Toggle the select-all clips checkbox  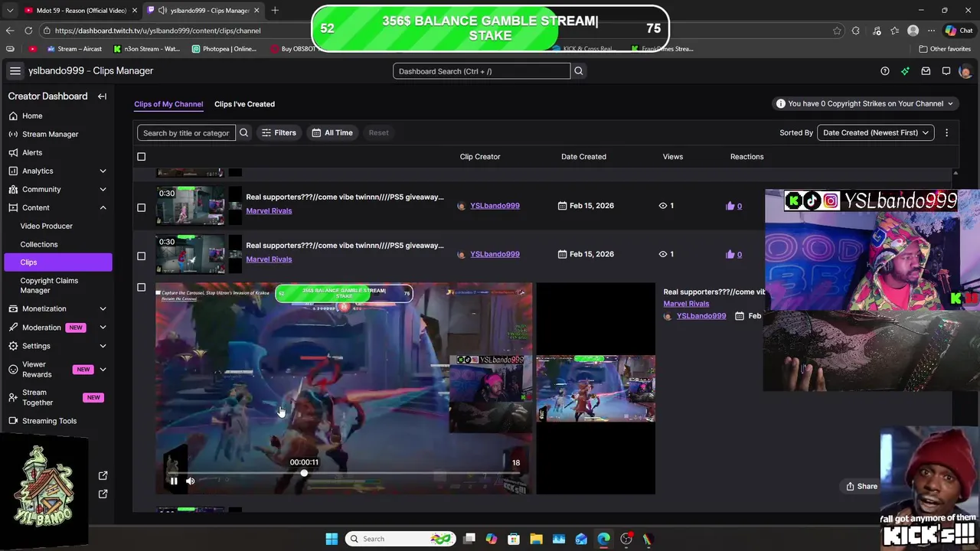(x=141, y=157)
